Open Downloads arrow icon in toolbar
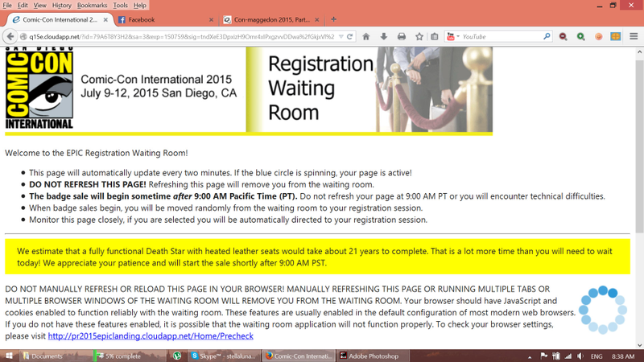 click(x=384, y=36)
